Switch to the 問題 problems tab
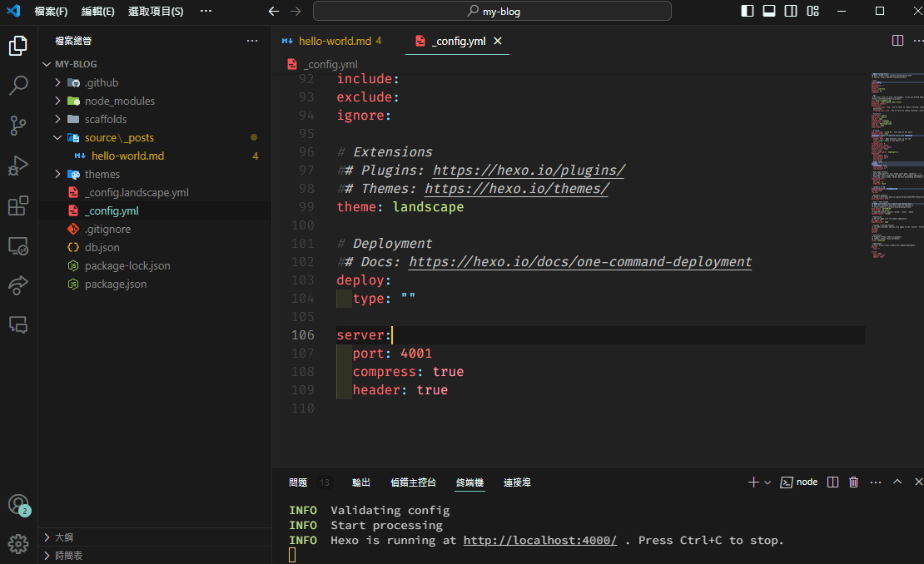The image size is (924, 564). [298, 482]
